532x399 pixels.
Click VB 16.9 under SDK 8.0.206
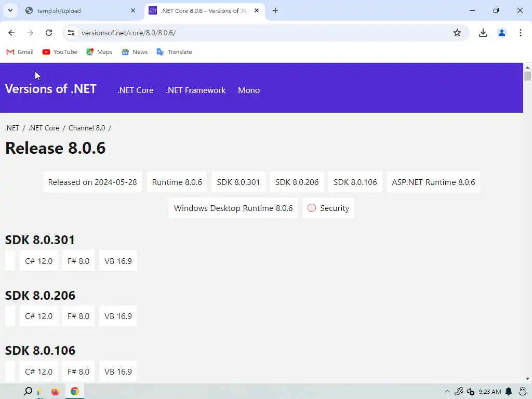pyautogui.click(x=118, y=316)
